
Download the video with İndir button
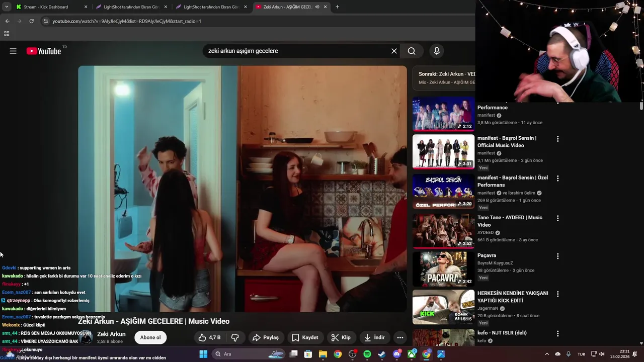click(x=374, y=337)
